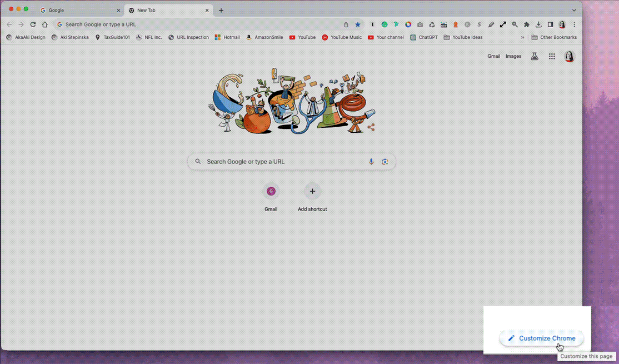Open AmazonSmile bookmark
The width and height of the screenshot is (619, 364).
click(x=264, y=37)
